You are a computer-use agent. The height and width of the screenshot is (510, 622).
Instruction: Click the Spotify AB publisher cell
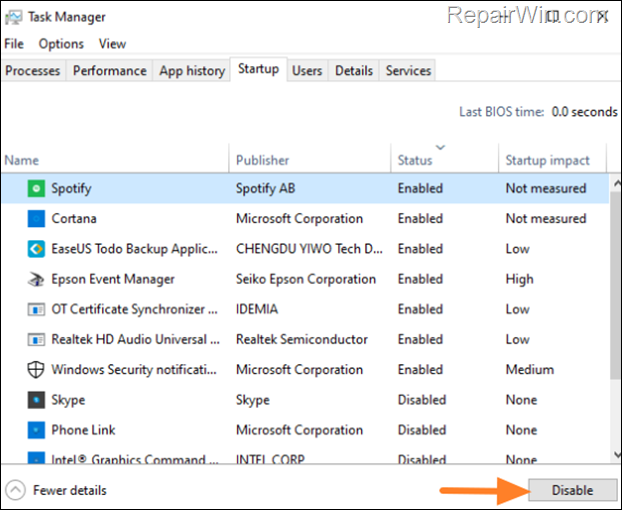[x=265, y=189]
